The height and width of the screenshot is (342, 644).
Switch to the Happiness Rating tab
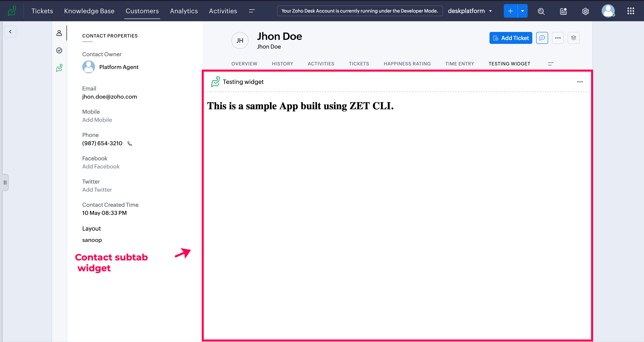(407, 64)
